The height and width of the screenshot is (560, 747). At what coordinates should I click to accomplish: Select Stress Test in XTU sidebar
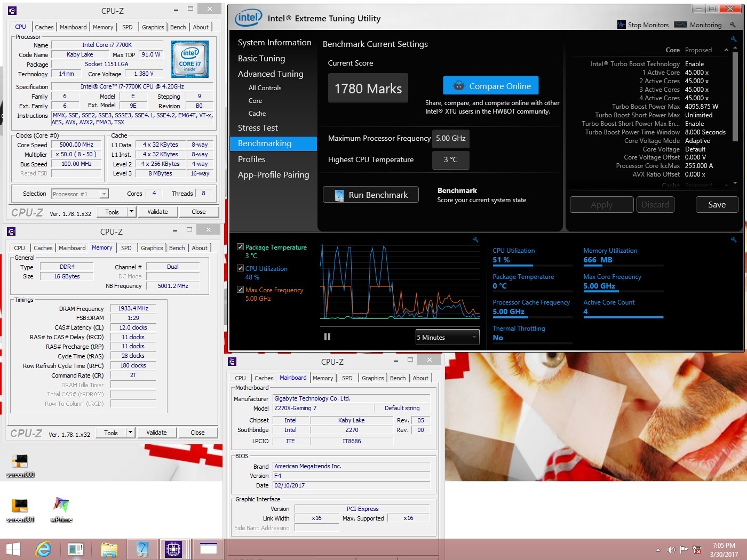(258, 128)
